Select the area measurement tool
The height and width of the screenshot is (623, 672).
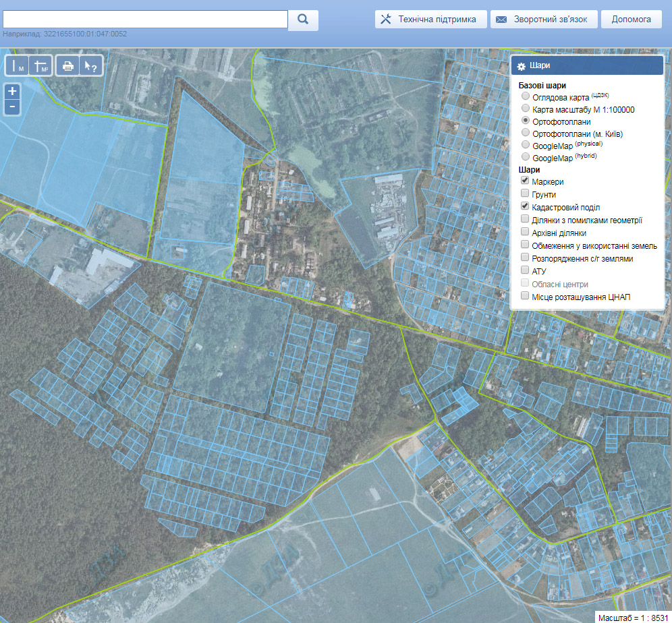[x=41, y=66]
